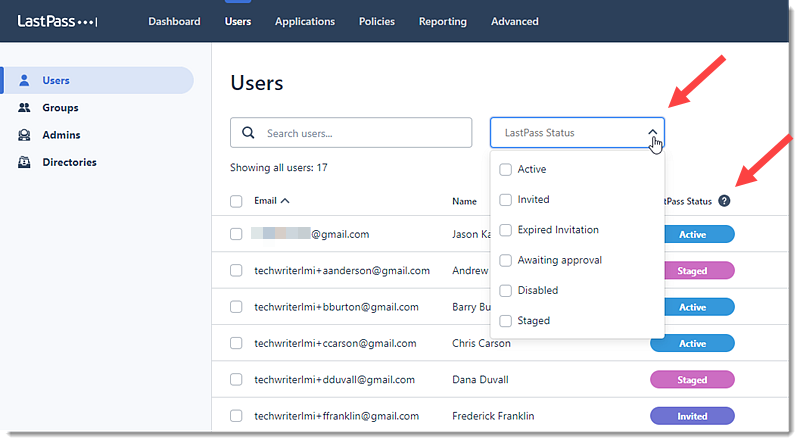The height and width of the screenshot is (438, 795).
Task: Select the dduvall user row checkbox
Action: 236,379
